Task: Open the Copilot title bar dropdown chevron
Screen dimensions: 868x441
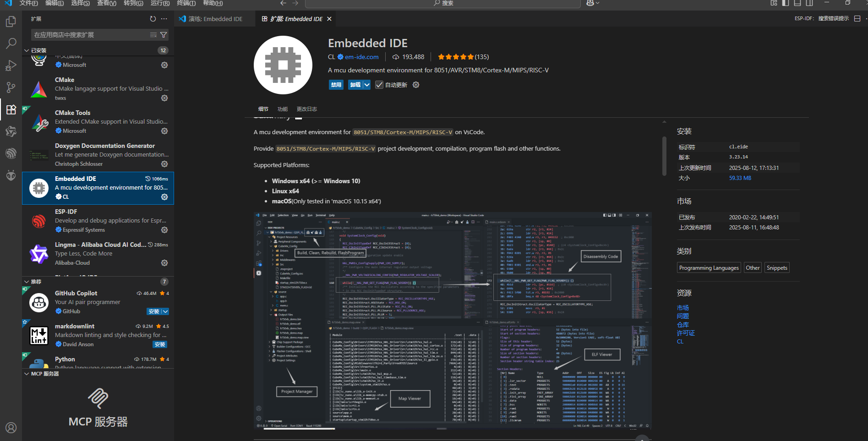Action: click(x=597, y=3)
